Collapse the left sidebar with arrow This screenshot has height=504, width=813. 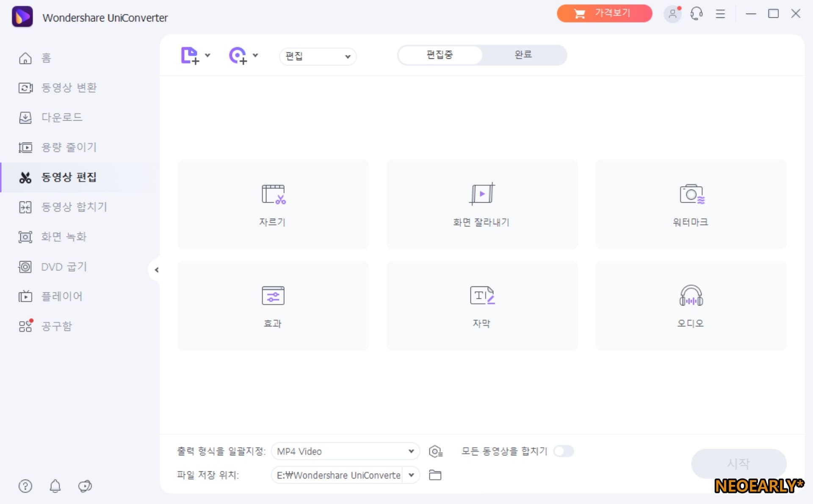click(x=156, y=270)
